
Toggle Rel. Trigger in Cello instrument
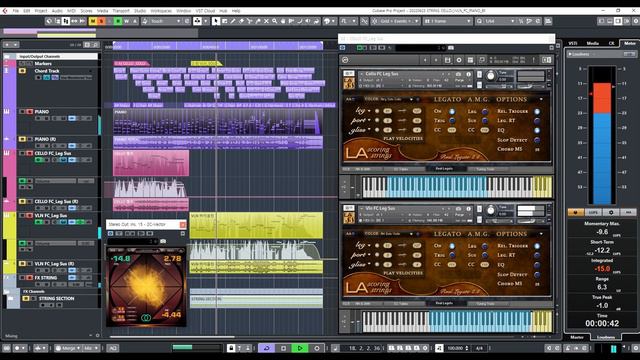point(537,111)
